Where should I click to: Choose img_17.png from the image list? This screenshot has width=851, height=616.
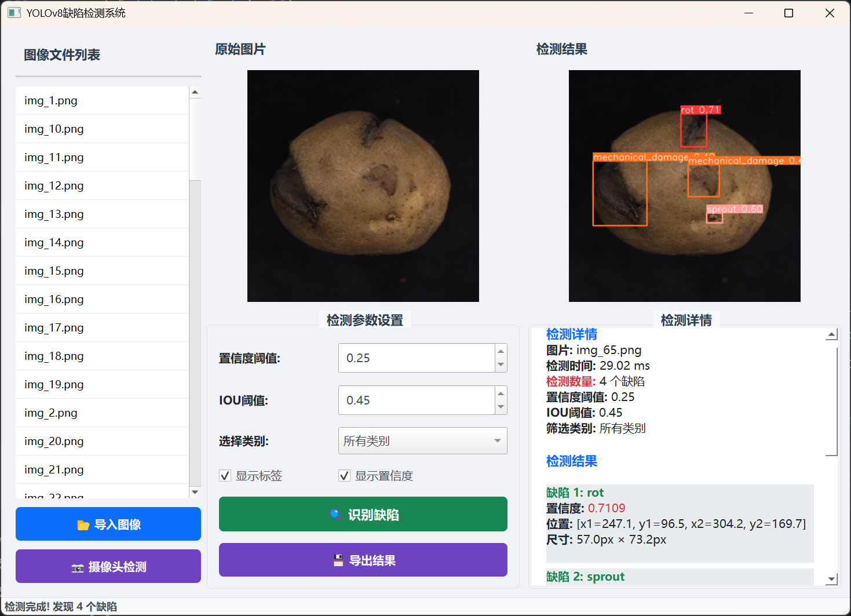tap(54, 327)
